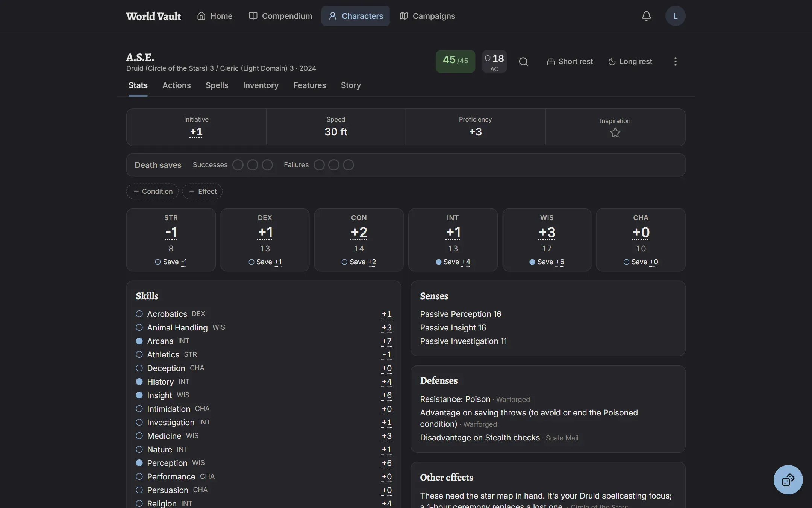Viewport: 812px width, 508px height.
Task: Go to Home in navigation
Action: pyautogui.click(x=215, y=16)
